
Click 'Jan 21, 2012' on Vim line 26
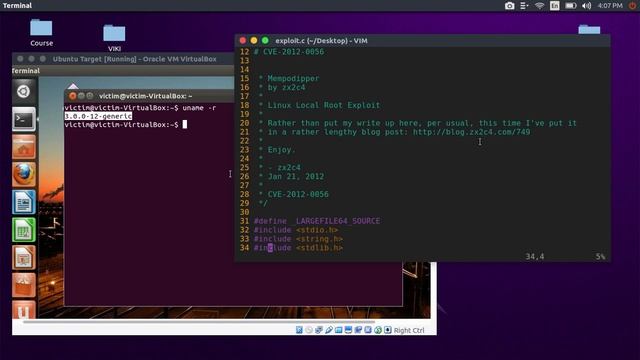296,176
